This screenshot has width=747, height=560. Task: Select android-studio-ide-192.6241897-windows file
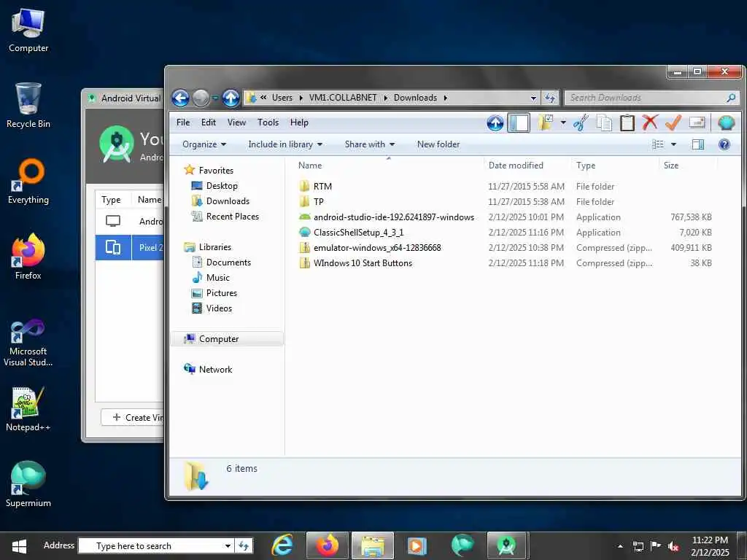(x=393, y=217)
